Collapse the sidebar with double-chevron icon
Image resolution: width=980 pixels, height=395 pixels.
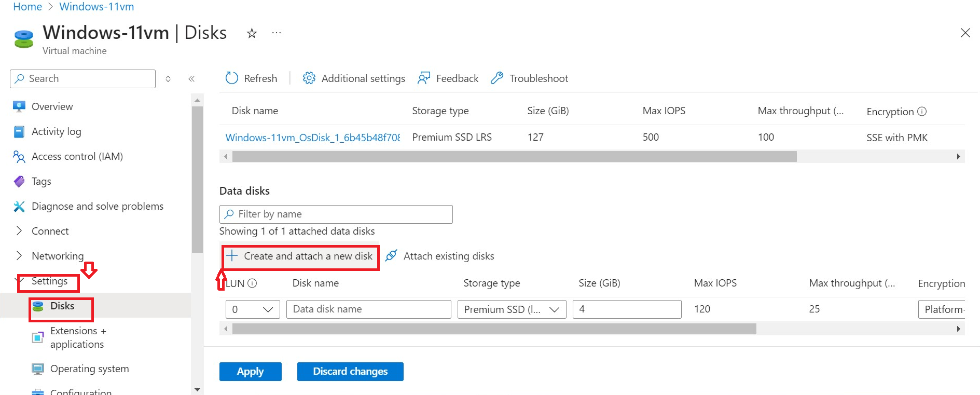pos(191,79)
